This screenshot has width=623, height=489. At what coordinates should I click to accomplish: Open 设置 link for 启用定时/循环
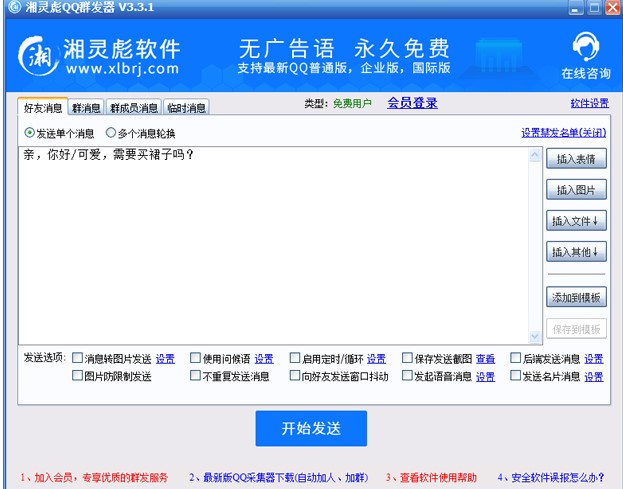point(376,359)
